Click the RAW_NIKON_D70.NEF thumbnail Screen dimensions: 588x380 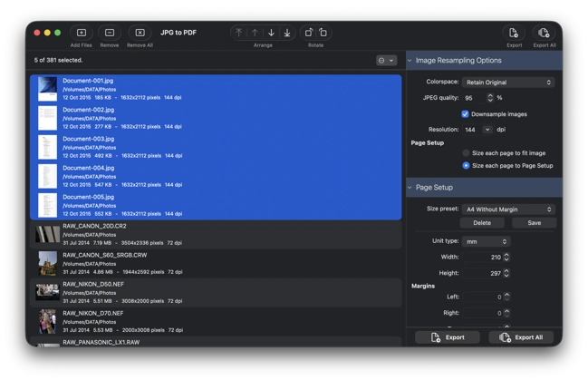[48, 322]
